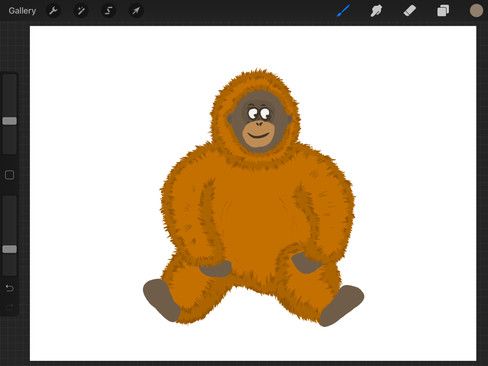The height and width of the screenshot is (366, 488).
Task: Activate the Selection S-shaped tool
Action: (x=108, y=11)
